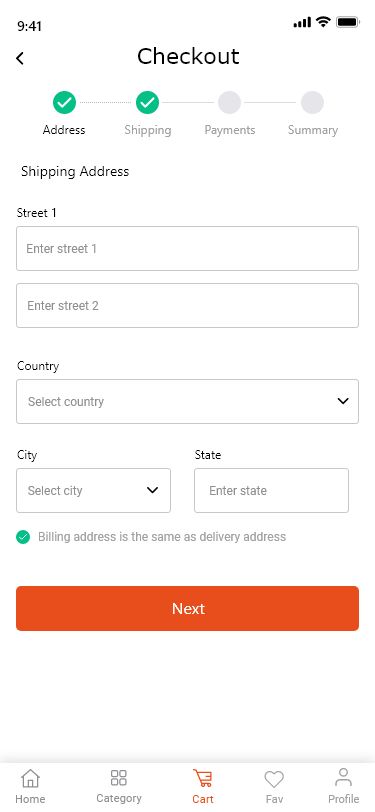This screenshot has height=812, width=375.
Task: Focus the Enter street 1 field
Action: [x=188, y=249]
